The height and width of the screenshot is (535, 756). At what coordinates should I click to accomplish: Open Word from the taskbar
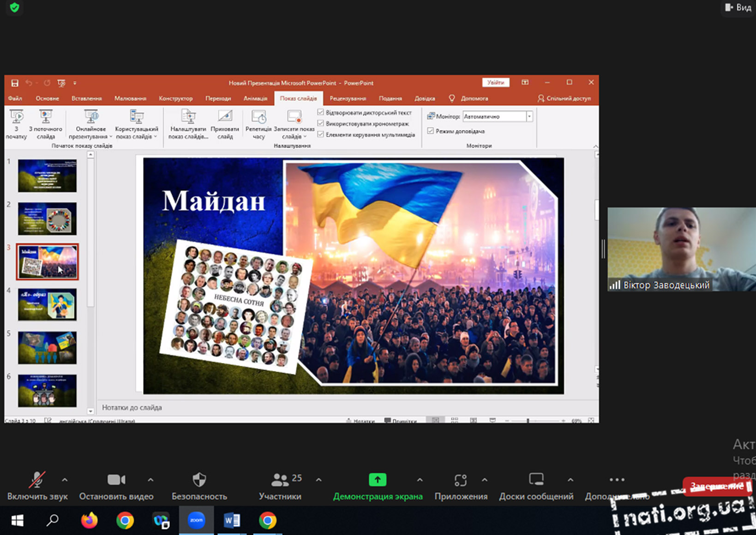232,521
